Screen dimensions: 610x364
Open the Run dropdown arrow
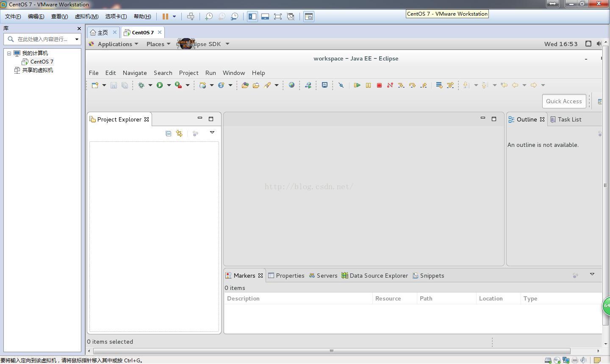coord(169,85)
